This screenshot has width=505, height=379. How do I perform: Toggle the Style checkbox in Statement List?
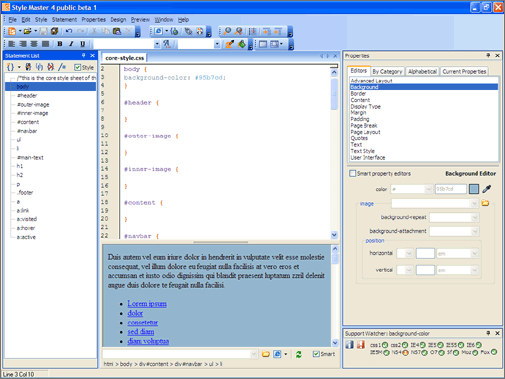[77, 67]
